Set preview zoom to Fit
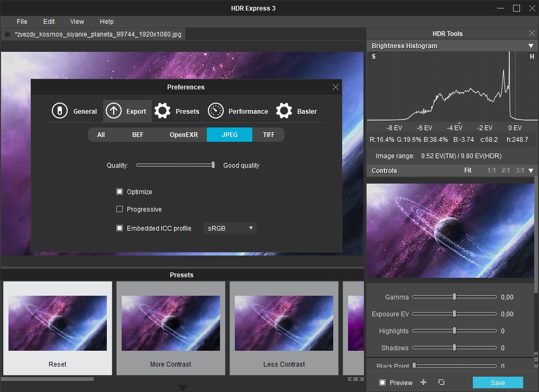 [468, 170]
